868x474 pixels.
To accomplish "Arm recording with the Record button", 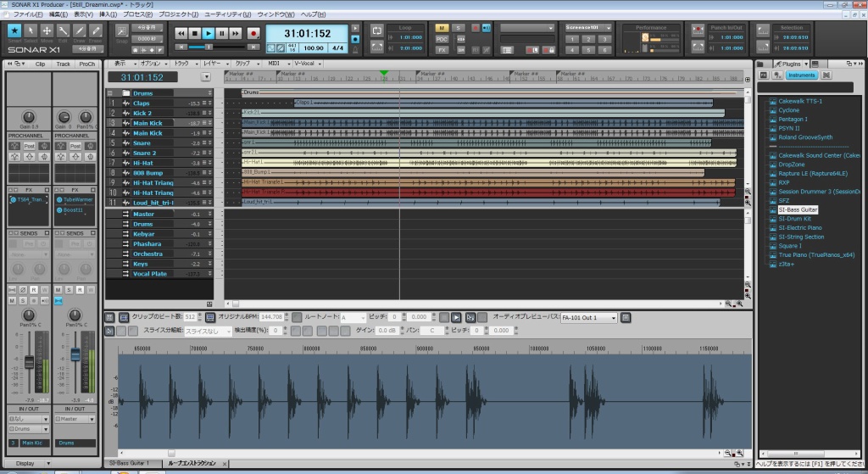I will click(253, 33).
